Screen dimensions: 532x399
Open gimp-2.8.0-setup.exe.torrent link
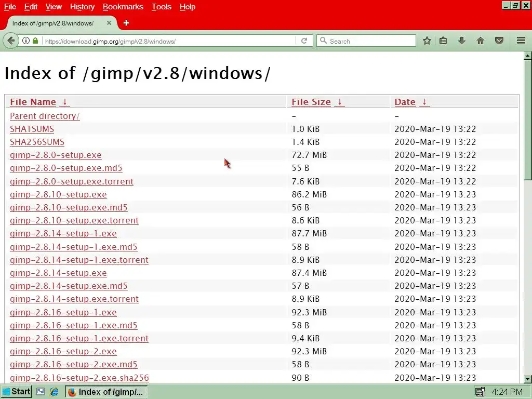72,181
